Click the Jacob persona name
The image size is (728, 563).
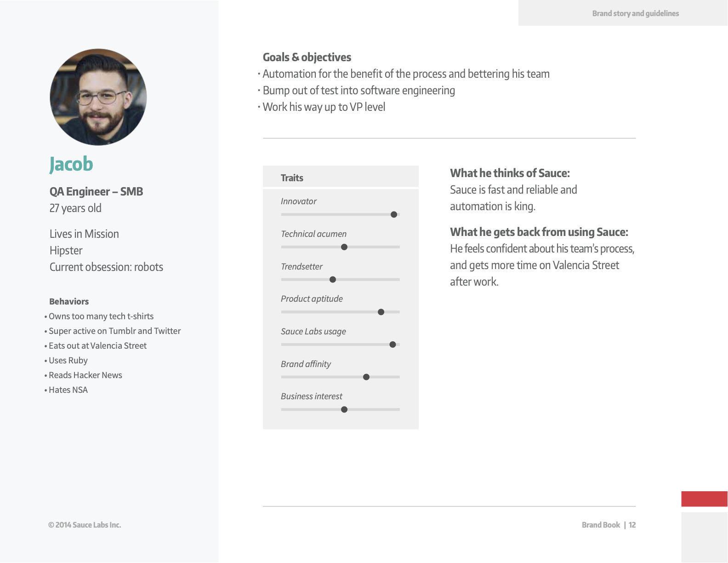[71, 164]
